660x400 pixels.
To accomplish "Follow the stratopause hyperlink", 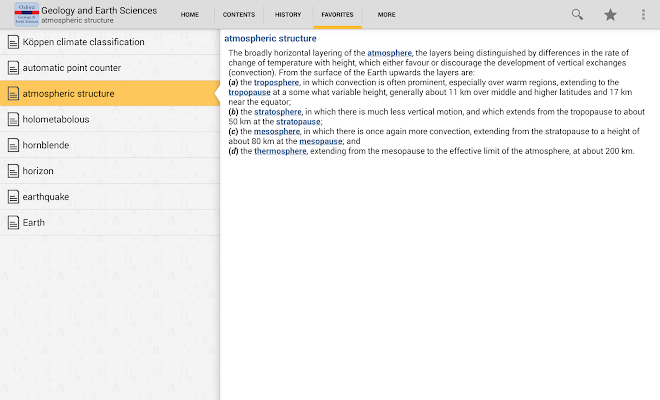I will pyautogui.click(x=298, y=122).
